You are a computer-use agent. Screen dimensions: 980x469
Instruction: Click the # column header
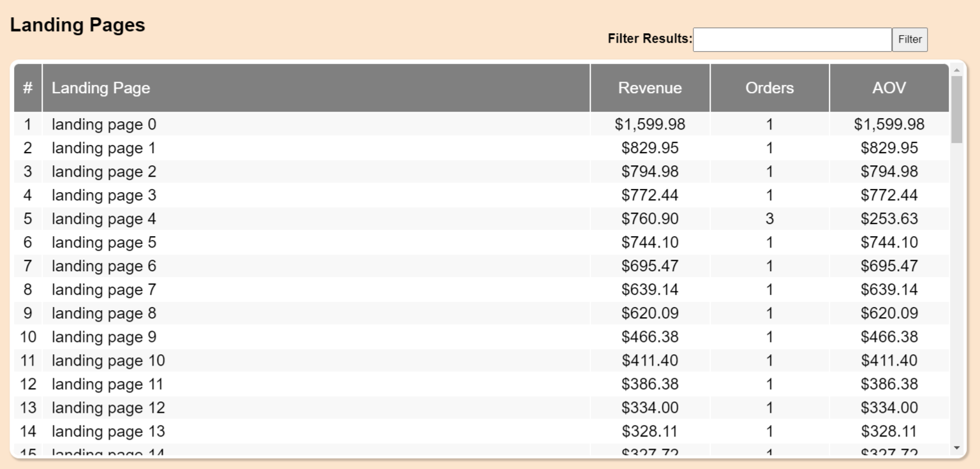point(27,88)
